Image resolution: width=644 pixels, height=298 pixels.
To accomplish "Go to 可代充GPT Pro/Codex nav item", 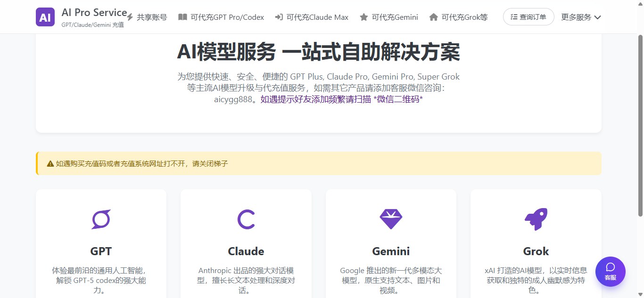I will click(221, 17).
